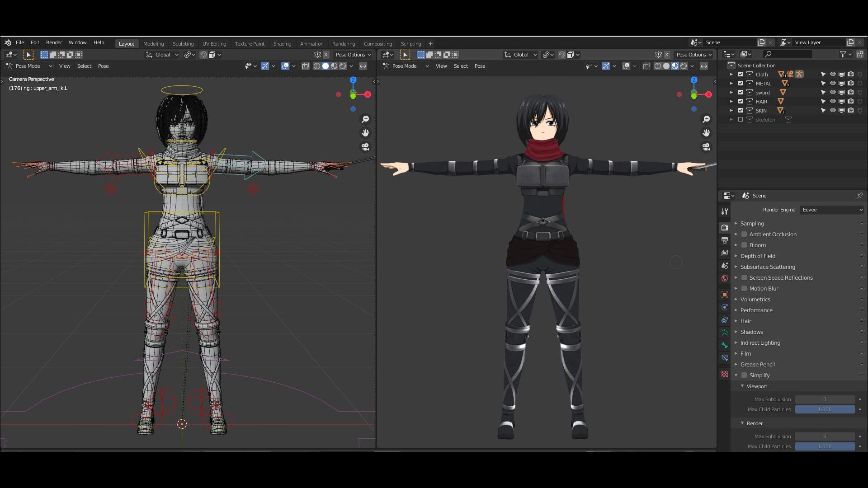The image size is (868, 488).
Task: Click viewport Max Child Particles slider
Action: tap(825, 409)
